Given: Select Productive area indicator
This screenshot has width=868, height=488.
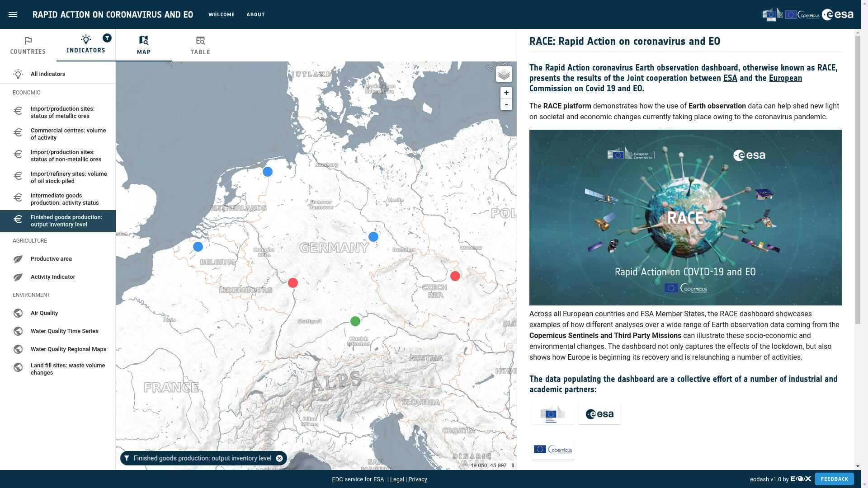Looking at the screenshot, I should tap(58, 259).
